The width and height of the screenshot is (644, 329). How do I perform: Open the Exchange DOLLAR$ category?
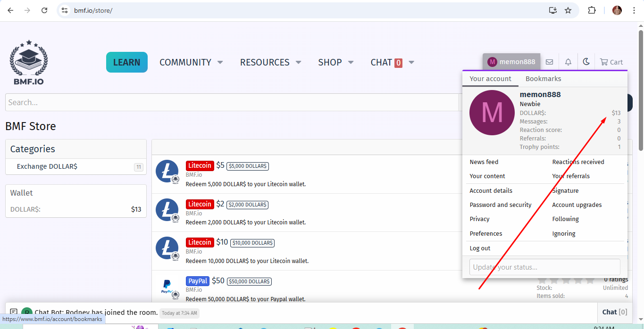tap(47, 166)
